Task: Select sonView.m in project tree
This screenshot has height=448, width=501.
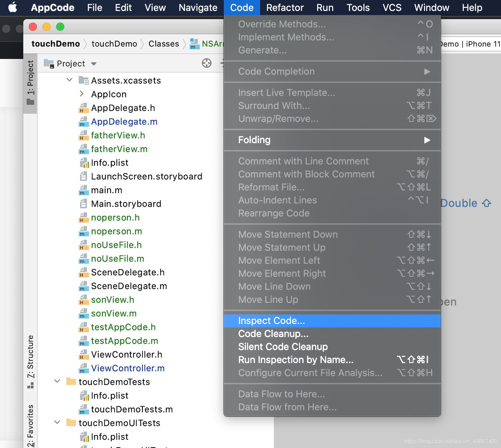Action: point(114,313)
